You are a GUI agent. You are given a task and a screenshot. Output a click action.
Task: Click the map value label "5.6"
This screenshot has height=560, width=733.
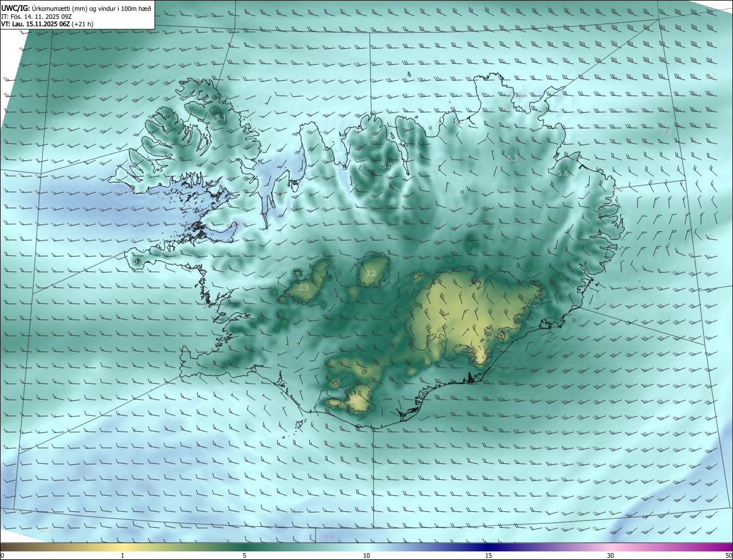click(x=563, y=173)
